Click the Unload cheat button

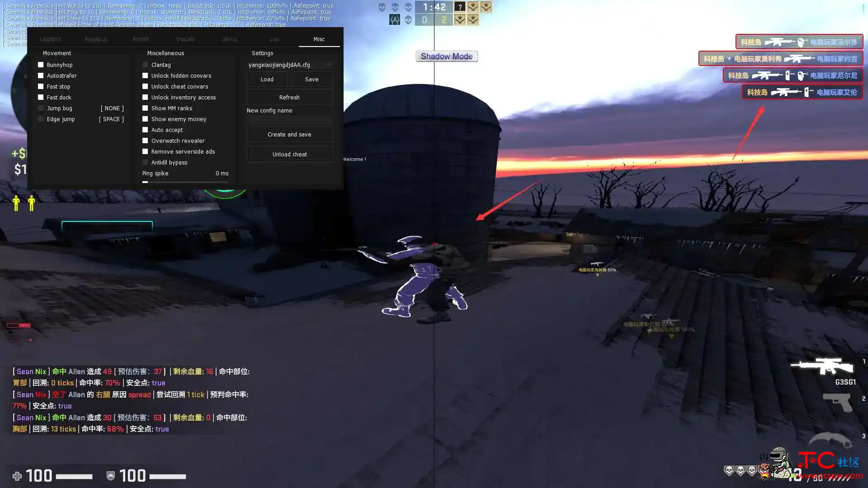(x=290, y=154)
